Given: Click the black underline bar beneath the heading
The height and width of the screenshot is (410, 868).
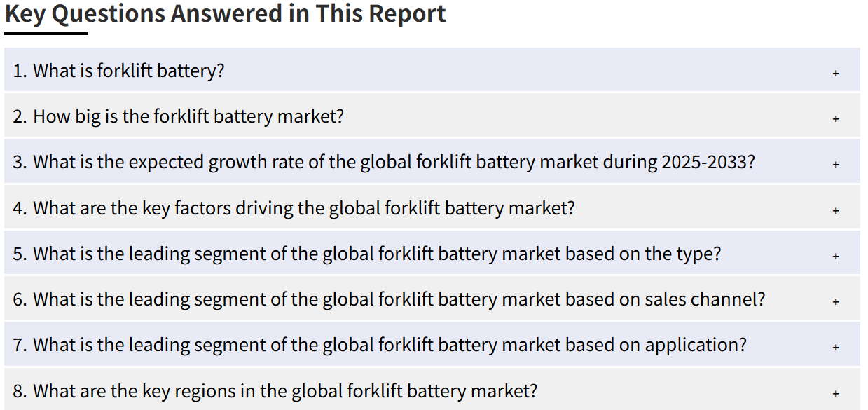Looking at the screenshot, I should click(x=46, y=33).
